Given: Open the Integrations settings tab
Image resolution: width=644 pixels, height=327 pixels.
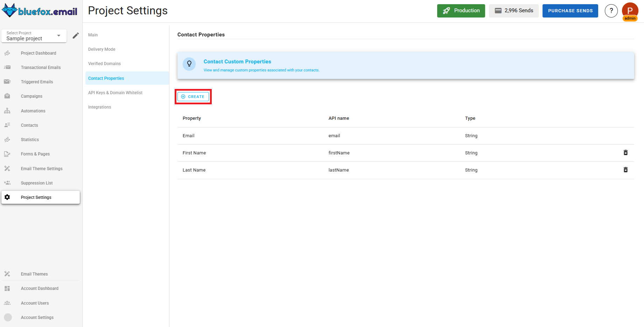Looking at the screenshot, I should 99,107.
